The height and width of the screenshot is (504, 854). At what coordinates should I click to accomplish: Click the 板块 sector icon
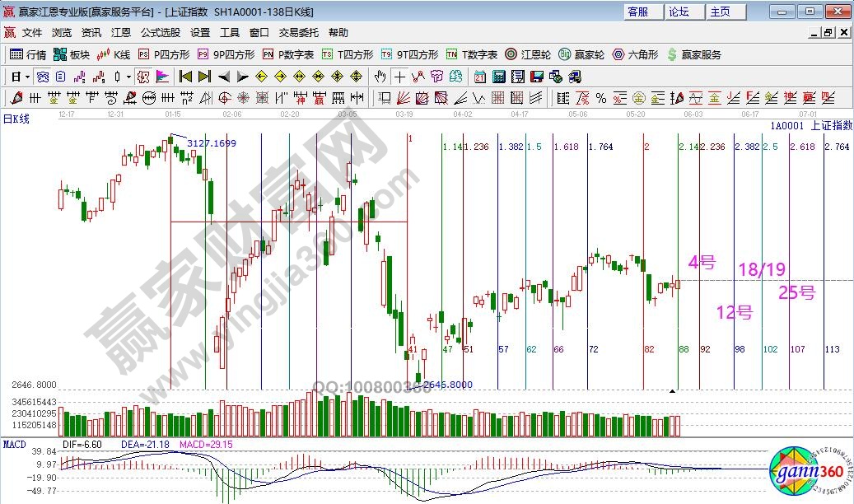71,54
